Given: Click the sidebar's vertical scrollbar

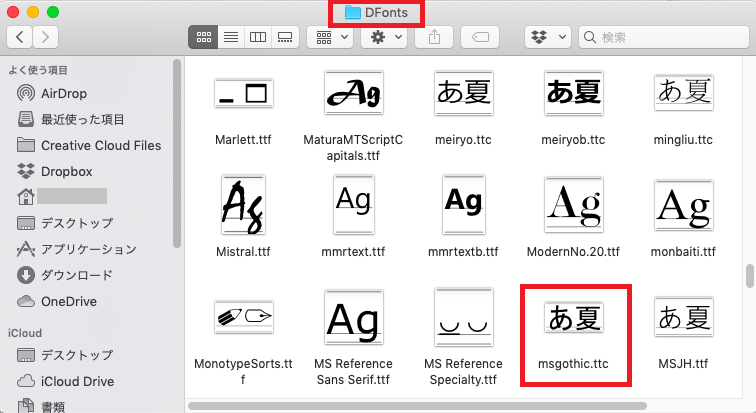Looking at the screenshot, I should click(177, 153).
